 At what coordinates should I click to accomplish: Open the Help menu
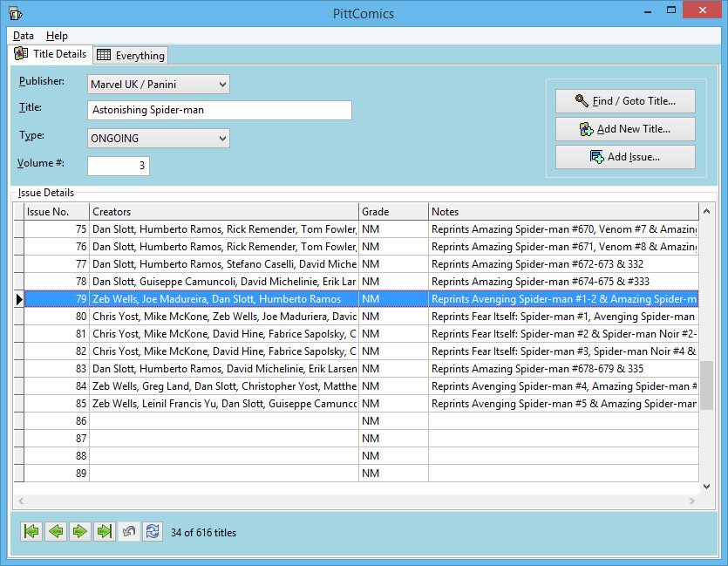click(57, 36)
